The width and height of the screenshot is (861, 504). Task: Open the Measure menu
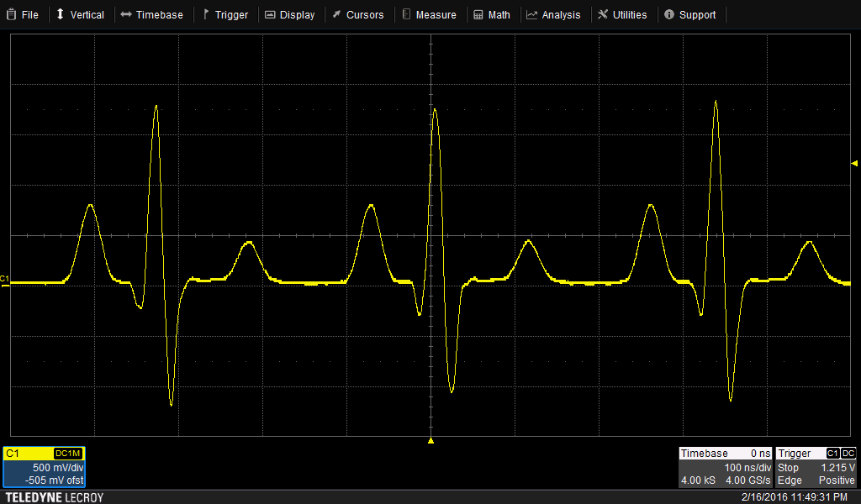[x=429, y=14]
